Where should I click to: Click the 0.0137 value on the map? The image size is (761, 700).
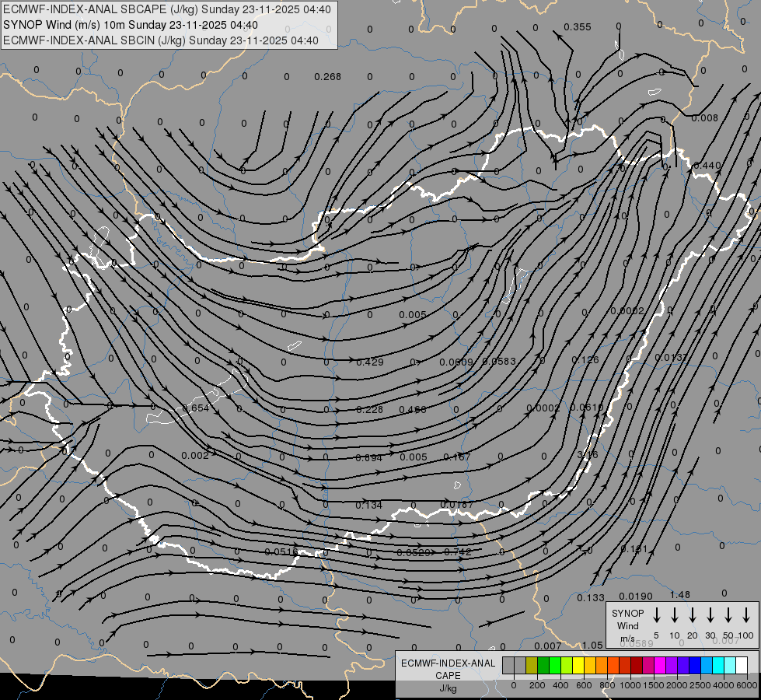(671, 358)
